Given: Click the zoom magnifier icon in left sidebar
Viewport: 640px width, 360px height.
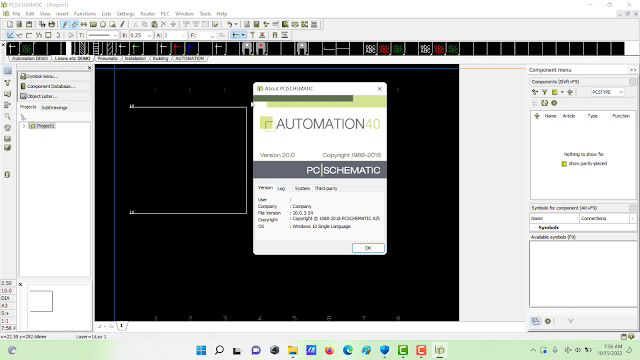Looking at the screenshot, I should click(7, 116).
